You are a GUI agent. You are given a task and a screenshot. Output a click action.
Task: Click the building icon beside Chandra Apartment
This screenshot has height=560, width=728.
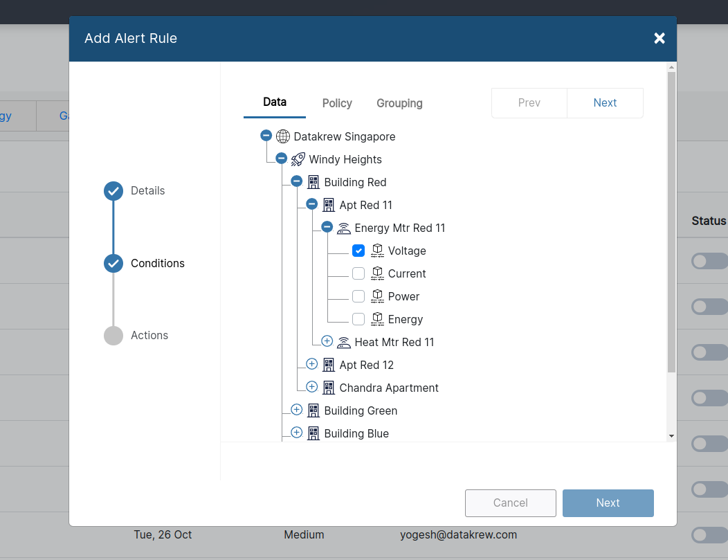click(328, 388)
